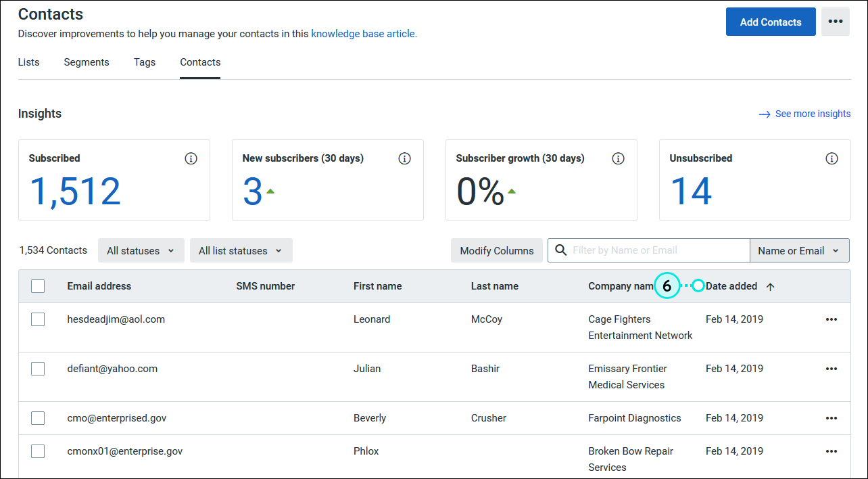The height and width of the screenshot is (479, 868).
Task: Open row actions for hesdeadjim@aol.com
Action: pyautogui.click(x=831, y=319)
